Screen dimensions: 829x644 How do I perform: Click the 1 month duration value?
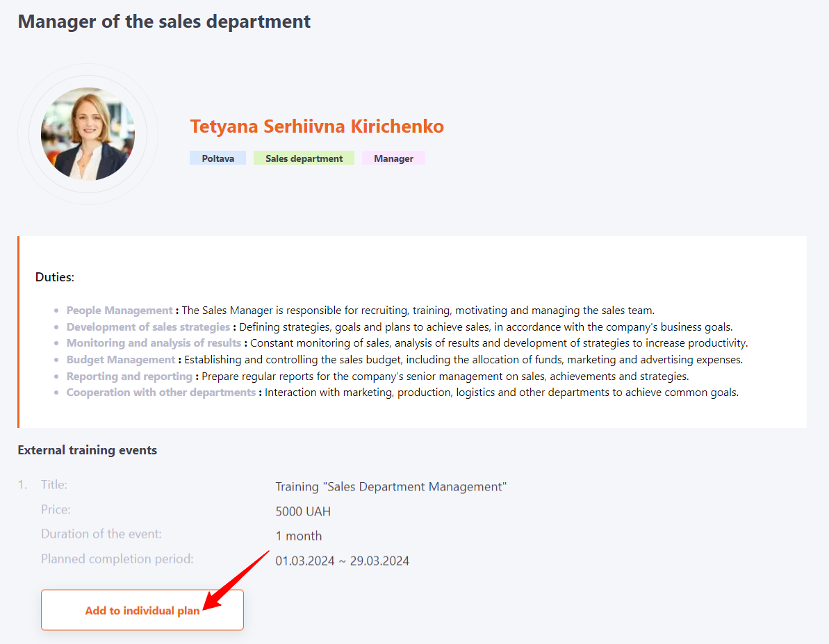pyautogui.click(x=299, y=536)
